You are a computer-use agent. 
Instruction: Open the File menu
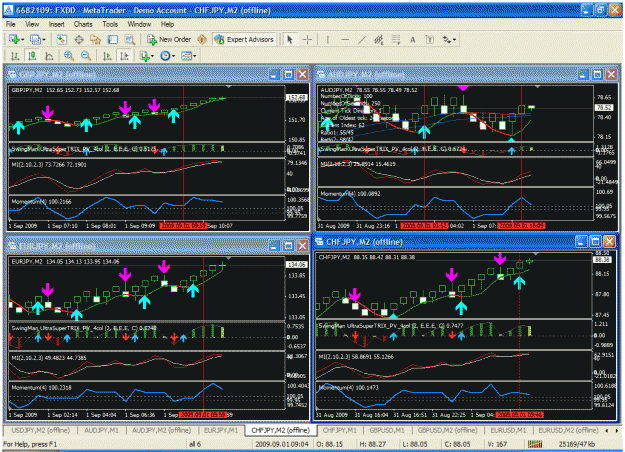pos(11,24)
